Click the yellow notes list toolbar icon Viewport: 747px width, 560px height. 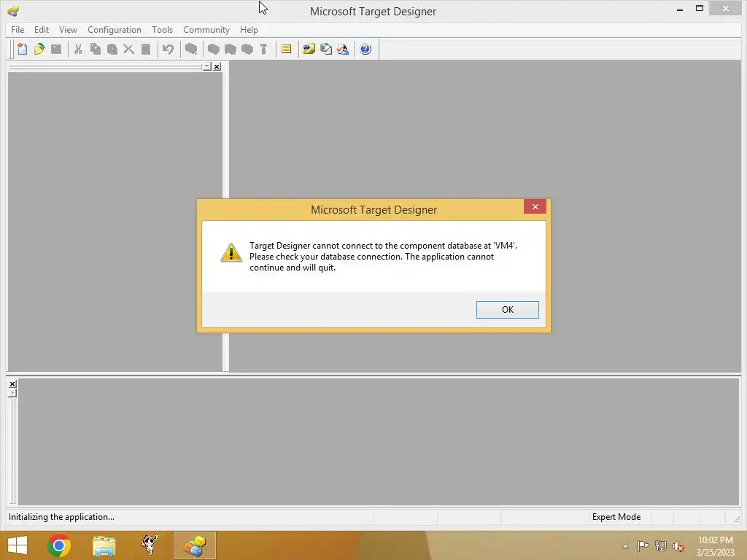286,49
